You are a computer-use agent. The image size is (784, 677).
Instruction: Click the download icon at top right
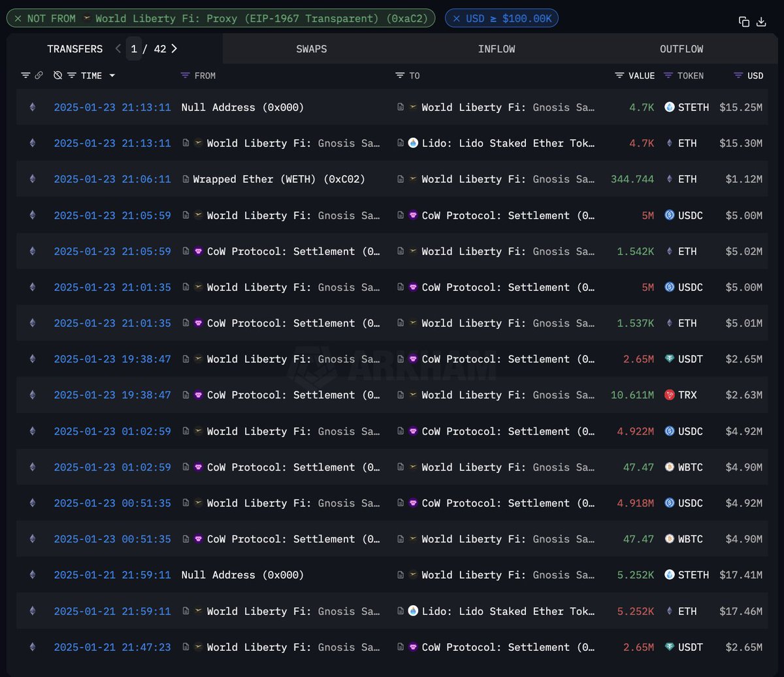pyautogui.click(x=761, y=22)
